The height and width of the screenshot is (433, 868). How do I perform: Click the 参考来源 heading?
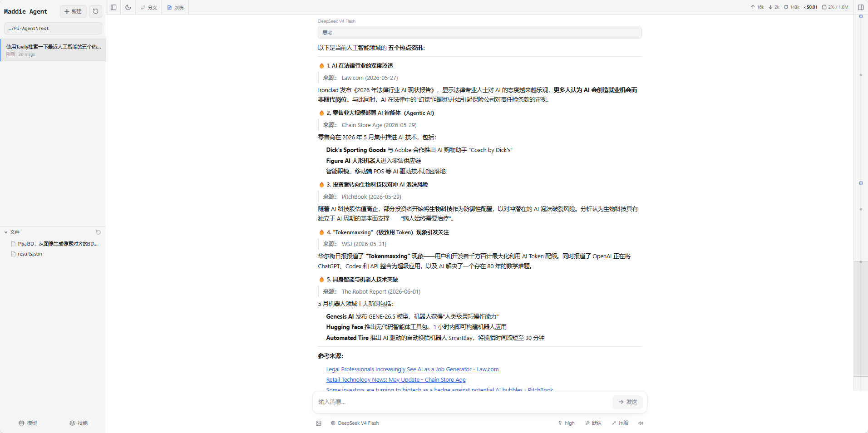pyautogui.click(x=330, y=356)
